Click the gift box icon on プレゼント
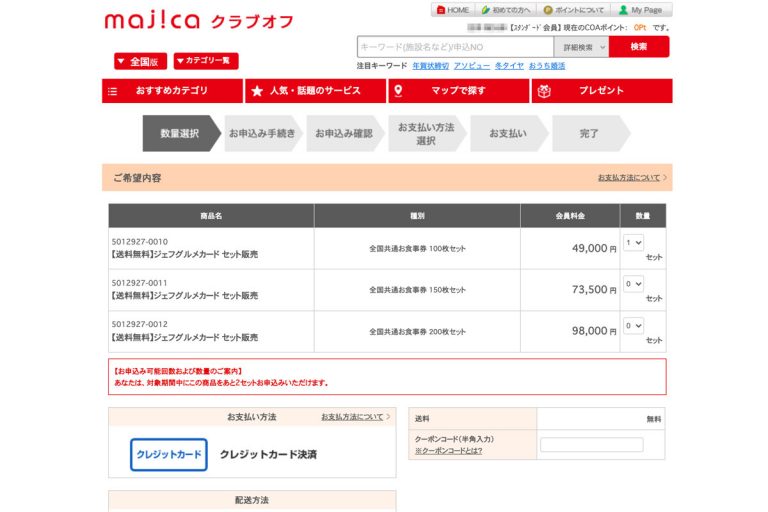 544,91
